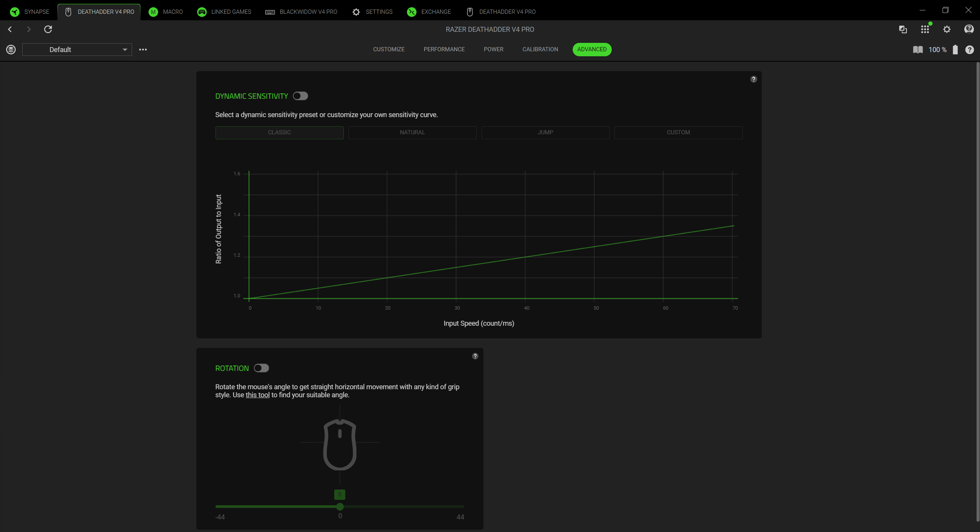Turn on the Rotation toggle
Screen dimensions: 980x532
[261, 368]
